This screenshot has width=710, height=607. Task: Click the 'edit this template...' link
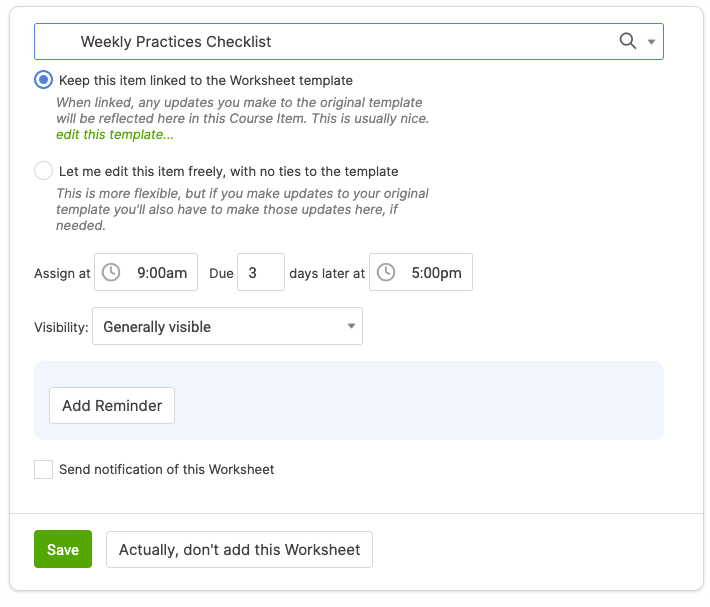pyautogui.click(x=114, y=134)
